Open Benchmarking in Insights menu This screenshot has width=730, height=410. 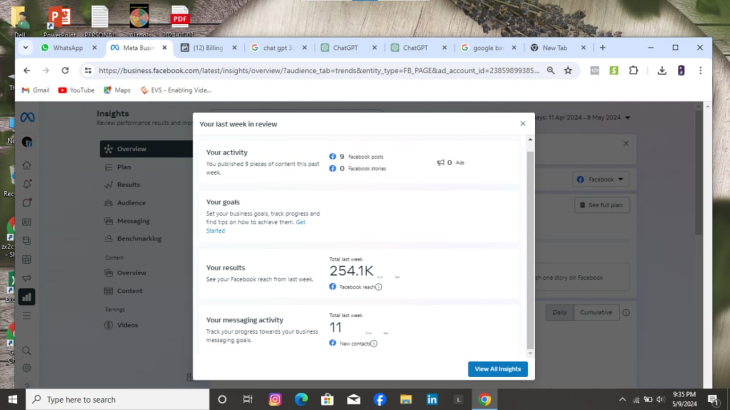(139, 239)
